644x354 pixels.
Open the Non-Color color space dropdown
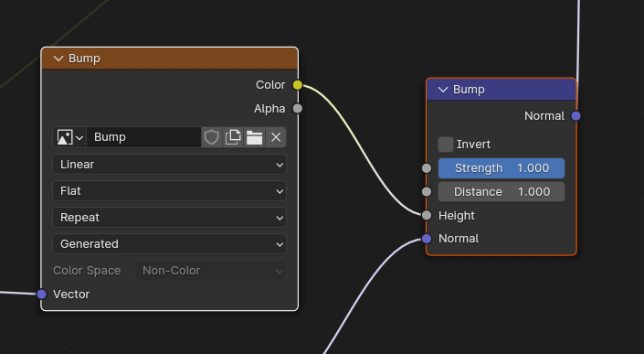coord(210,271)
